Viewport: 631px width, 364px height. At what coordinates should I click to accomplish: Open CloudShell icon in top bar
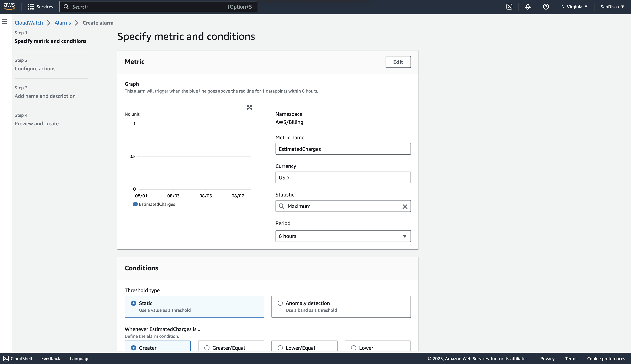pyautogui.click(x=509, y=7)
